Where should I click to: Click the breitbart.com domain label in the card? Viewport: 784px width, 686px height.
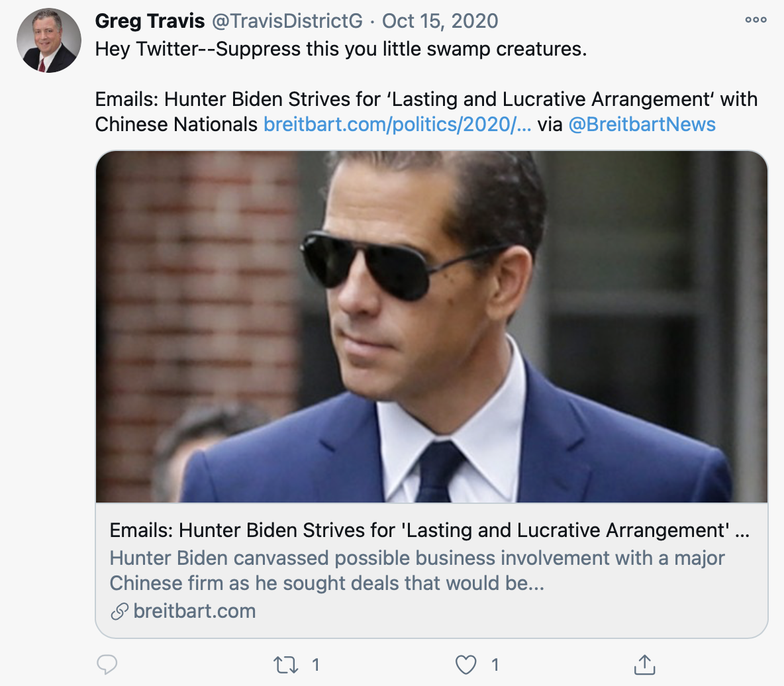(x=195, y=611)
